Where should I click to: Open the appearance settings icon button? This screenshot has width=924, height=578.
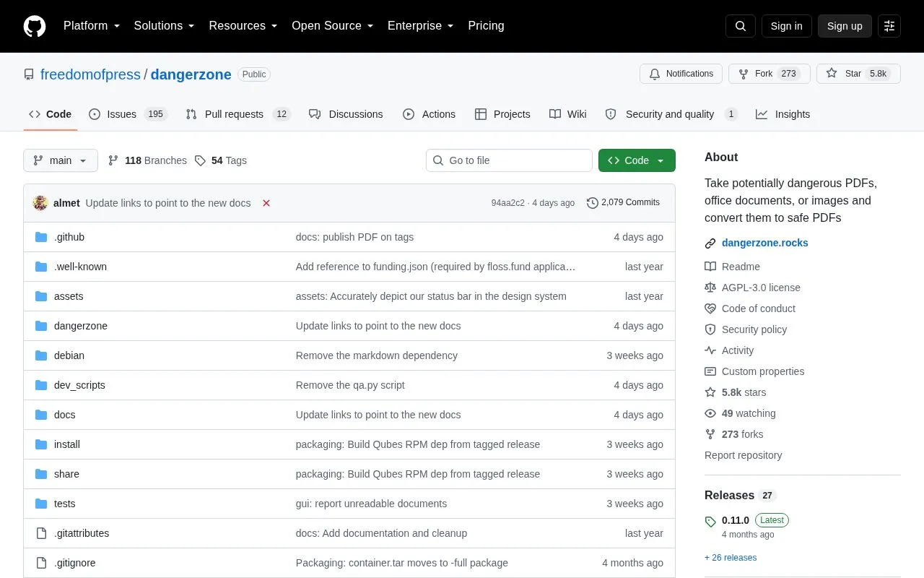889,26
